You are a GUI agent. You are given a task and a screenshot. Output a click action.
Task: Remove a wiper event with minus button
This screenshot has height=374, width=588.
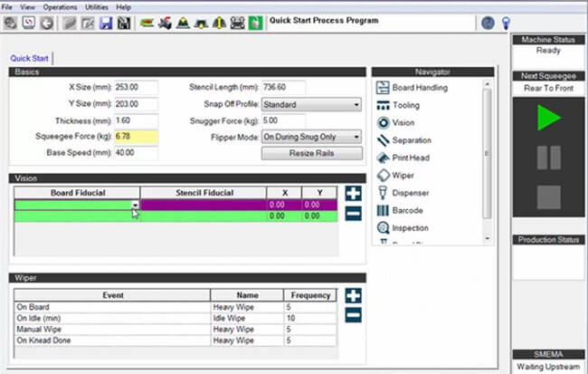tap(353, 315)
